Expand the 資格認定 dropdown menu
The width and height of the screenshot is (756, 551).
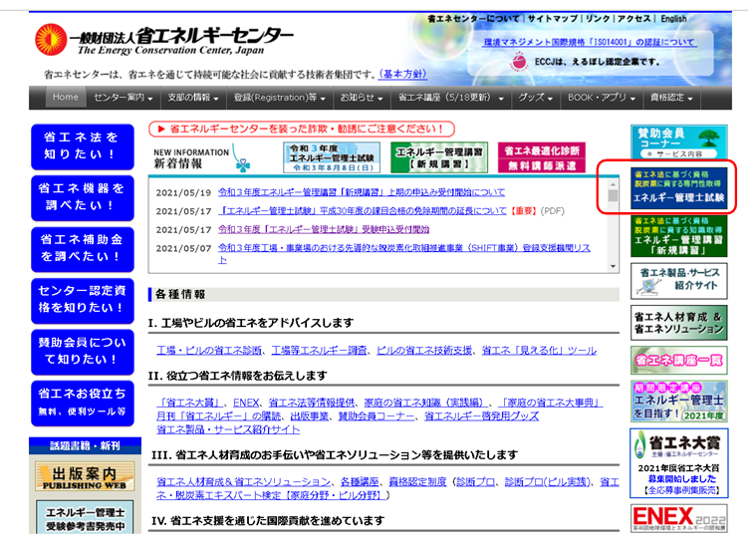tap(671, 98)
